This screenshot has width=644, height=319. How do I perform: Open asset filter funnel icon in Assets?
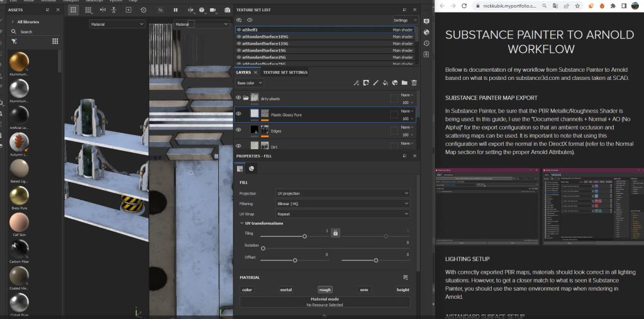[14, 41]
